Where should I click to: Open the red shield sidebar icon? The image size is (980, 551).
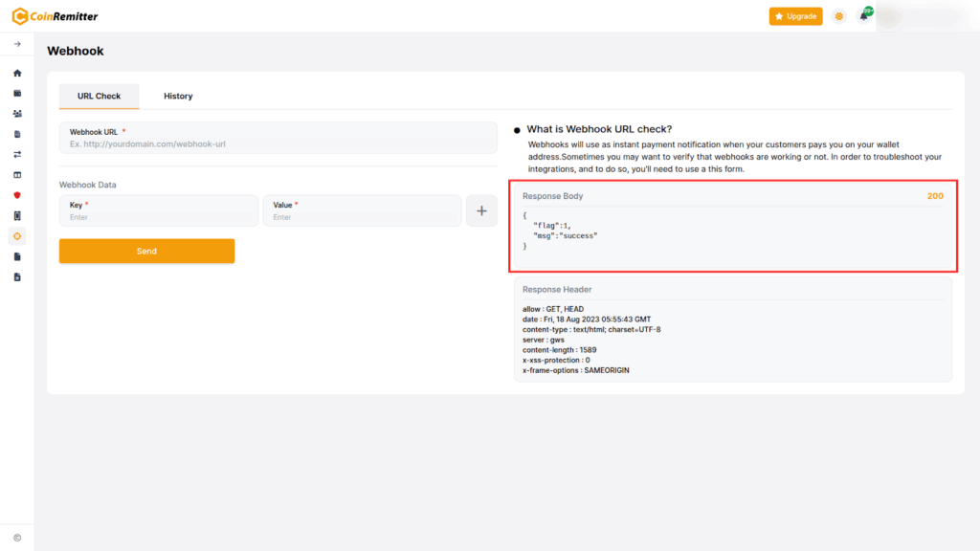pos(17,195)
